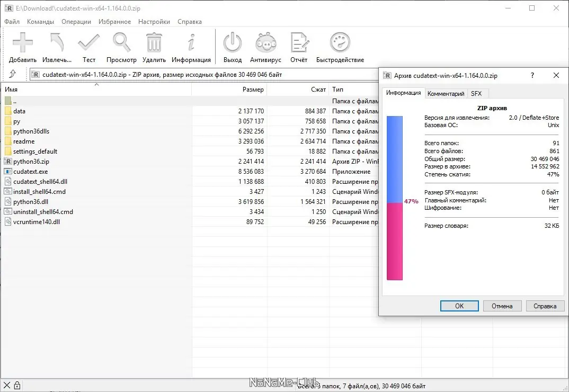Viewport: 569px width, 392px height.
Task: Go up one folder level arrow
Action: pyautogui.click(x=12, y=74)
